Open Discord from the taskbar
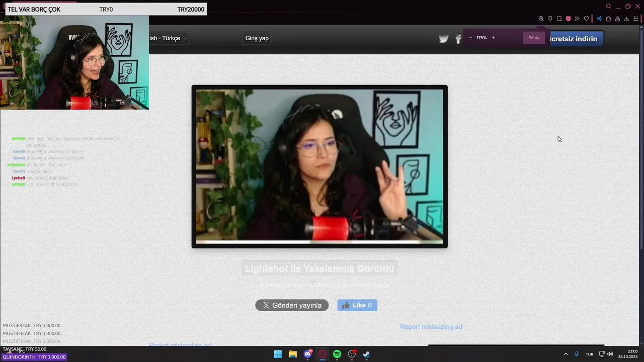 [x=307, y=354]
